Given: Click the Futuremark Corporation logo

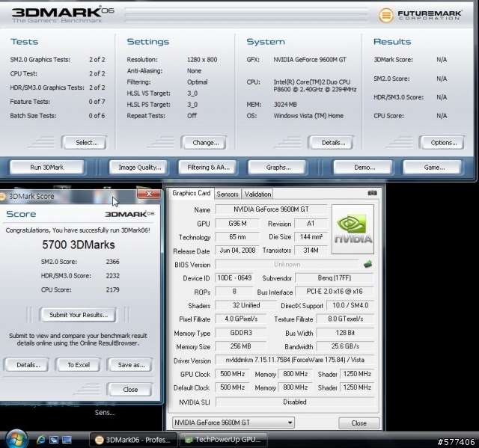Looking at the screenshot, I should pyautogui.click(x=420, y=15).
